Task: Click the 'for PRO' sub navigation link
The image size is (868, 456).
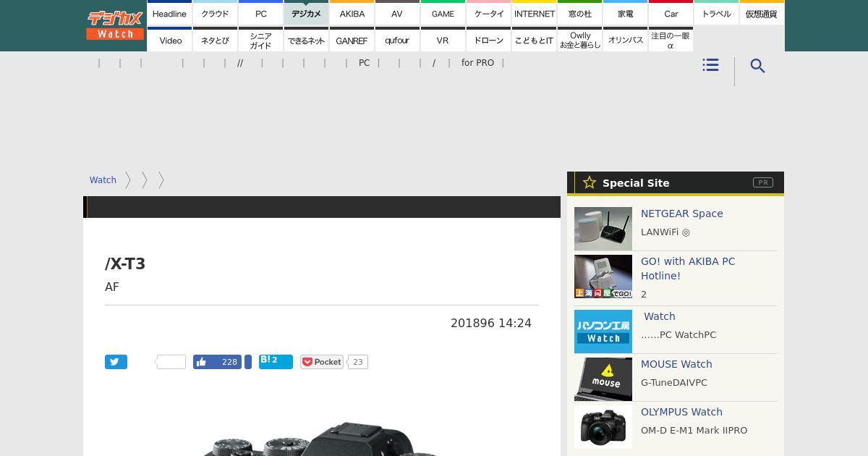Action: 477,63
